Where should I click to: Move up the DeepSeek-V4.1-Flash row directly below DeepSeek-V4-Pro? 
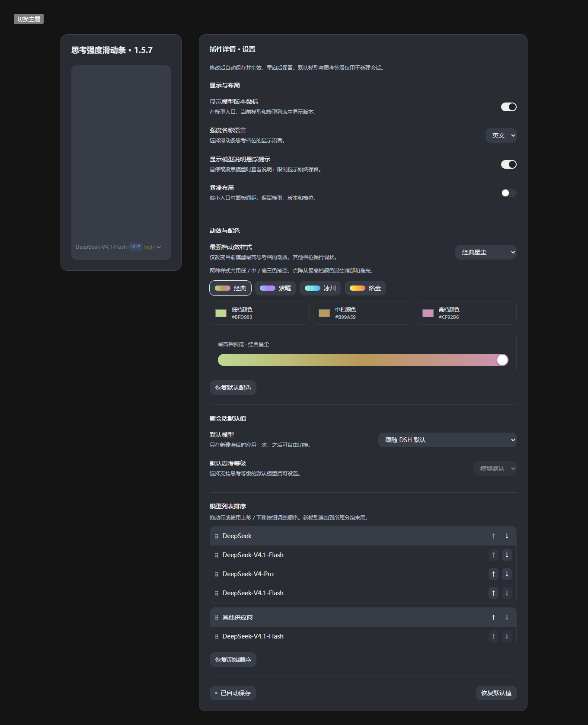coord(493,593)
